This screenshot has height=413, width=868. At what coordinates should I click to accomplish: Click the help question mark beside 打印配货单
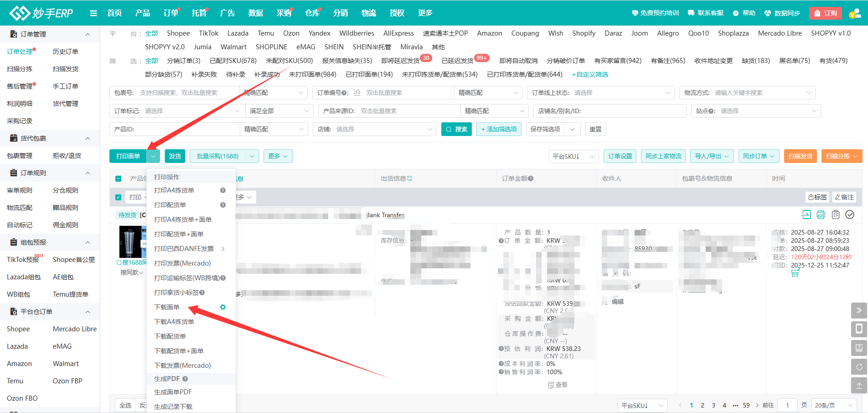pos(223,205)
